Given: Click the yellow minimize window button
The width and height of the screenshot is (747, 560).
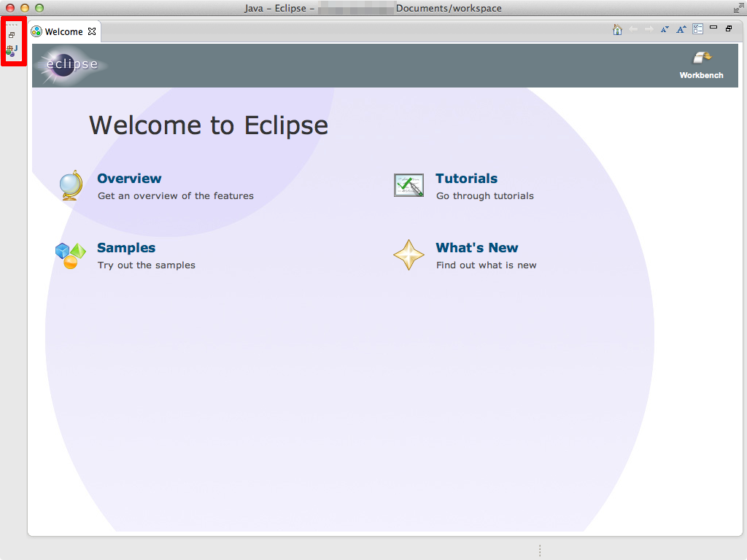Looking at the screenshot, I should click(25, 7).
